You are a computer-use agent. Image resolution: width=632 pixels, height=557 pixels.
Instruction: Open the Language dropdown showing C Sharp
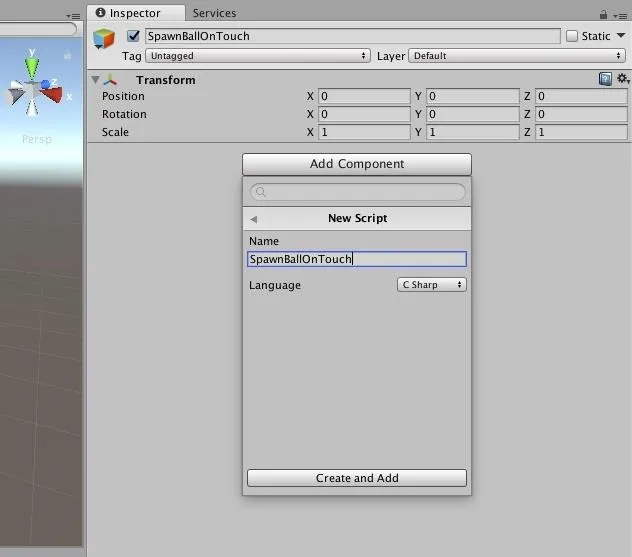[x=432, y=285]
